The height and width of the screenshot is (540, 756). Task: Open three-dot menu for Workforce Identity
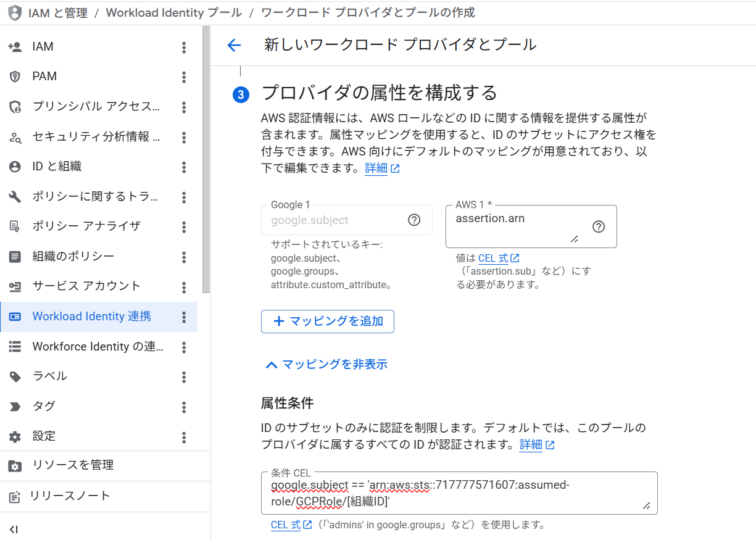[x=184, y=347]
